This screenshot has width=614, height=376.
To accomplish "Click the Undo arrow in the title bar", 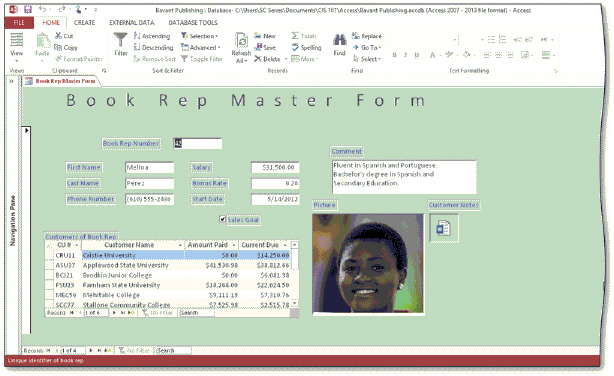I will [x=43, y=9].
